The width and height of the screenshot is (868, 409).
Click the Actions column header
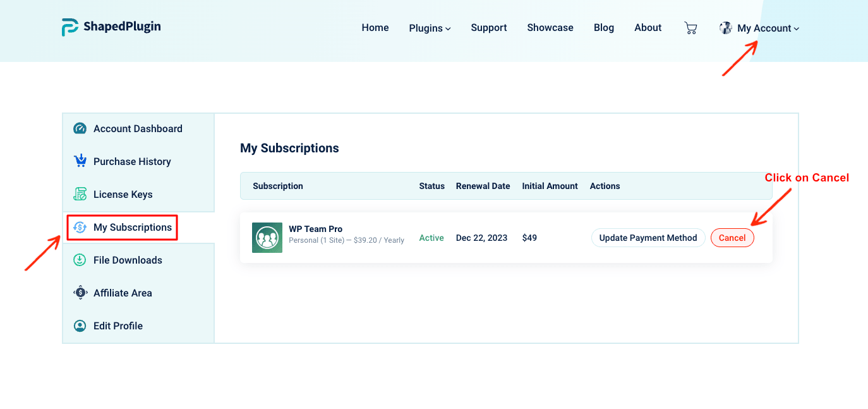pyautogui.click(x=605, y=186)
